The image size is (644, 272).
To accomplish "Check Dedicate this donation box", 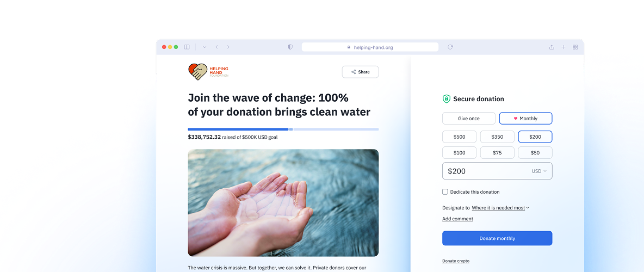I will (x=445, y=192).
